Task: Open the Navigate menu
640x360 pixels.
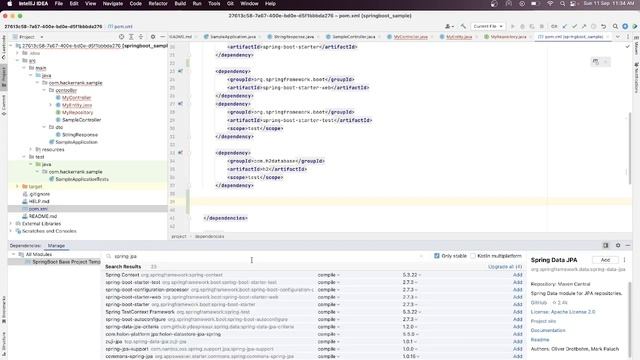Action: point(113,4)
